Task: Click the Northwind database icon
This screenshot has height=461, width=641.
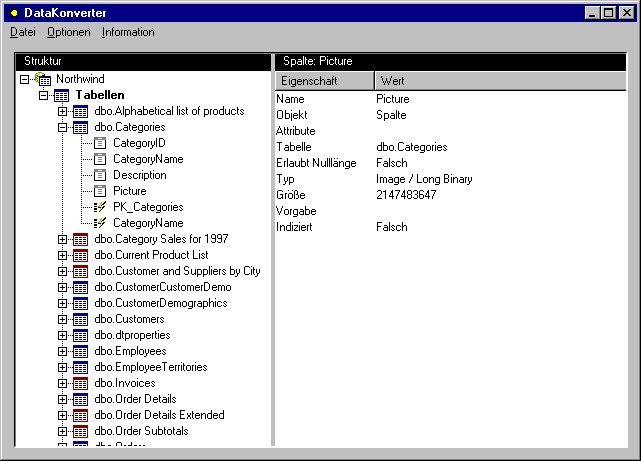Action: tap(41, 79)
